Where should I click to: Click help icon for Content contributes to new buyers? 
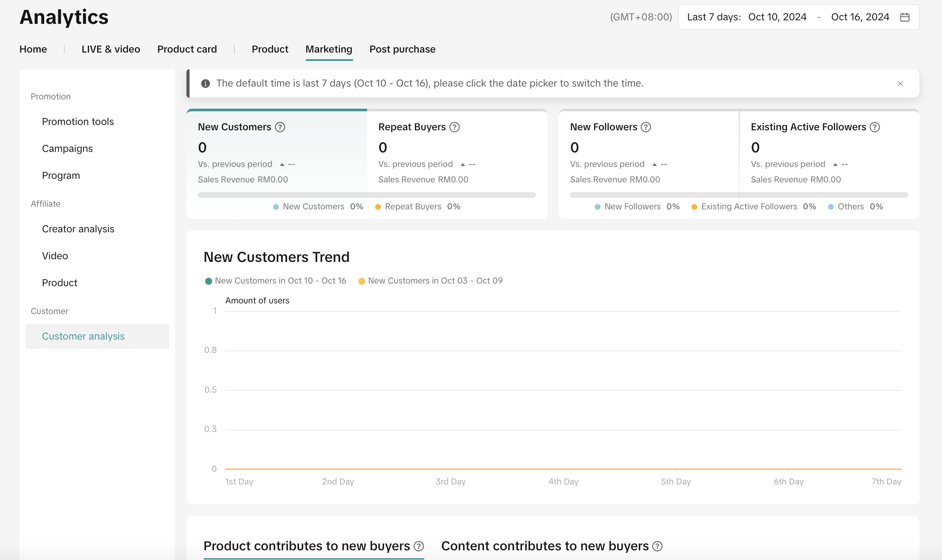pos(657,546)
